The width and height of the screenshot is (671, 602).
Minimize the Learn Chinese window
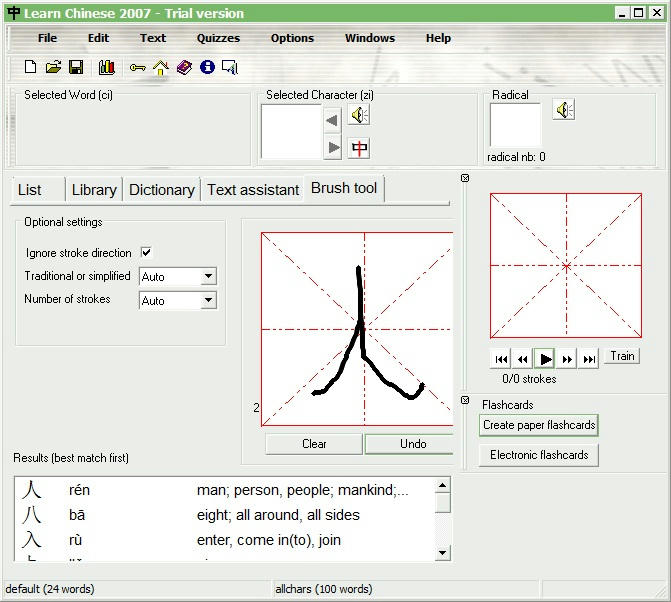(622, 13)
